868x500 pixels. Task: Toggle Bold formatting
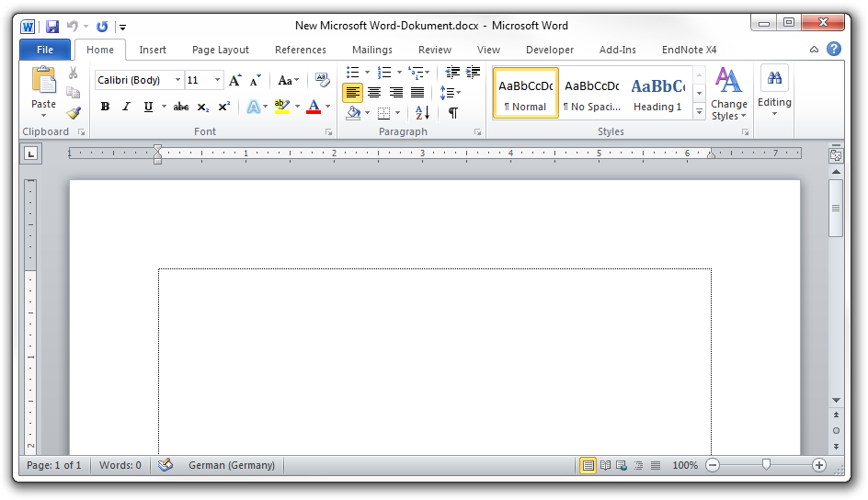[105, 107]
